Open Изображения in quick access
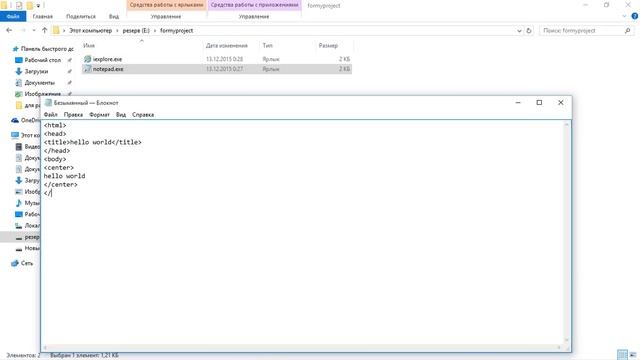 pos(42,94)
